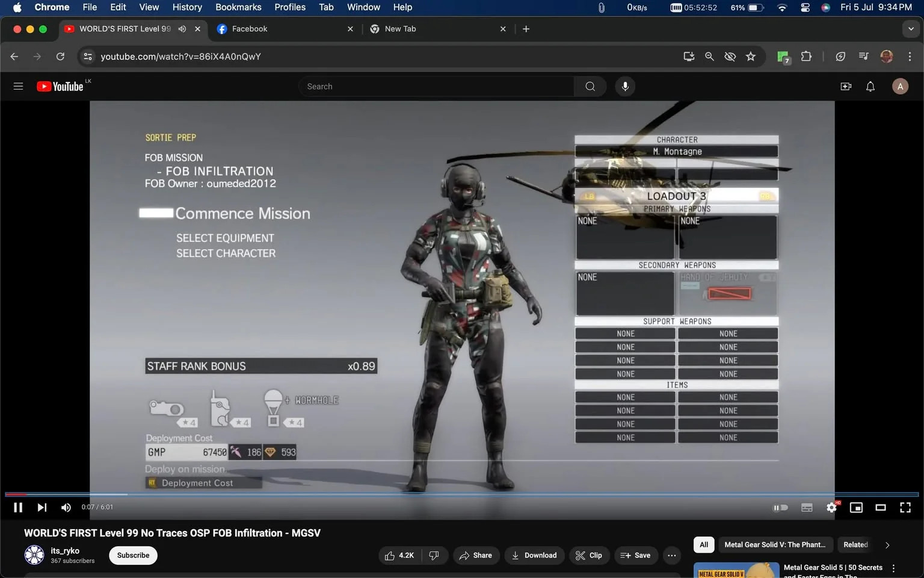
Task: Mute the playing tab's audio icon
Action: coord(182,29)
